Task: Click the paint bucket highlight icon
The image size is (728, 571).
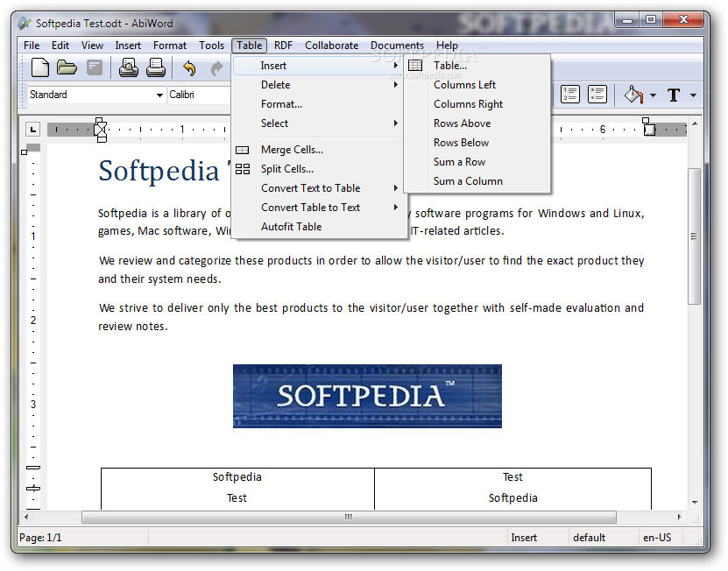Action: click(x=633, y=95)
